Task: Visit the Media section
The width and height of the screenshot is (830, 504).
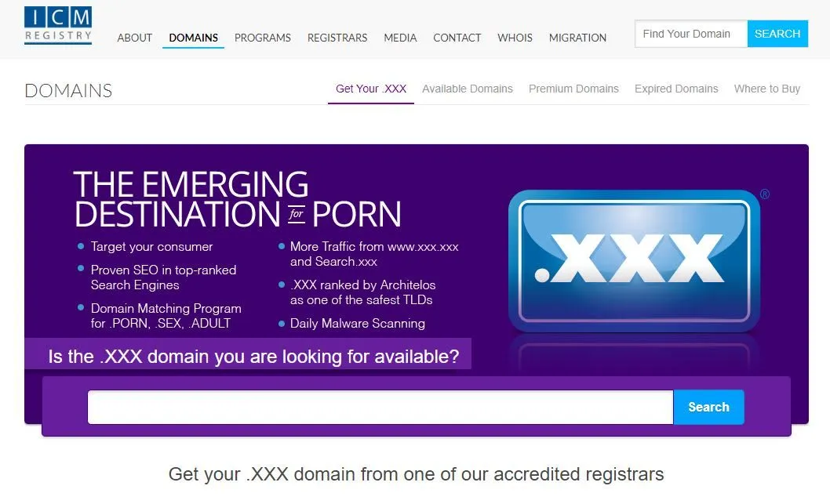Action: click(400, 38)
